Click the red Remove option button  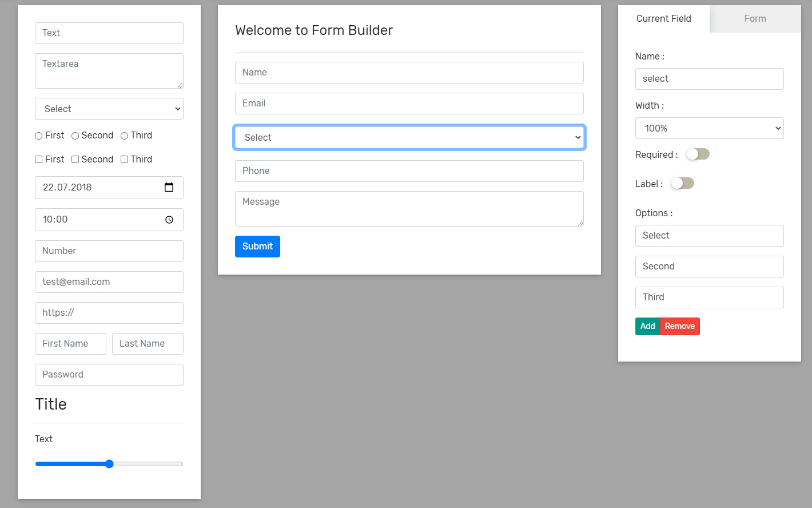tap(679, 326)
